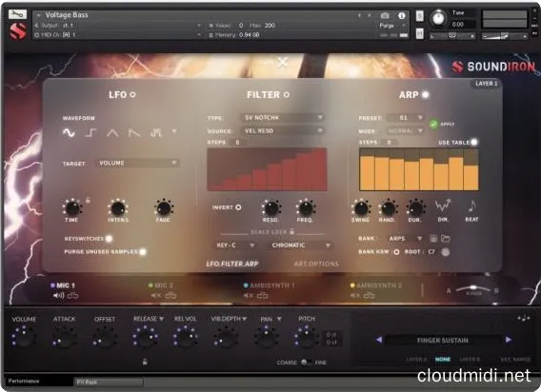
Task: Switch to the ART.OPTIONS tab
Action: coord(316,264)
